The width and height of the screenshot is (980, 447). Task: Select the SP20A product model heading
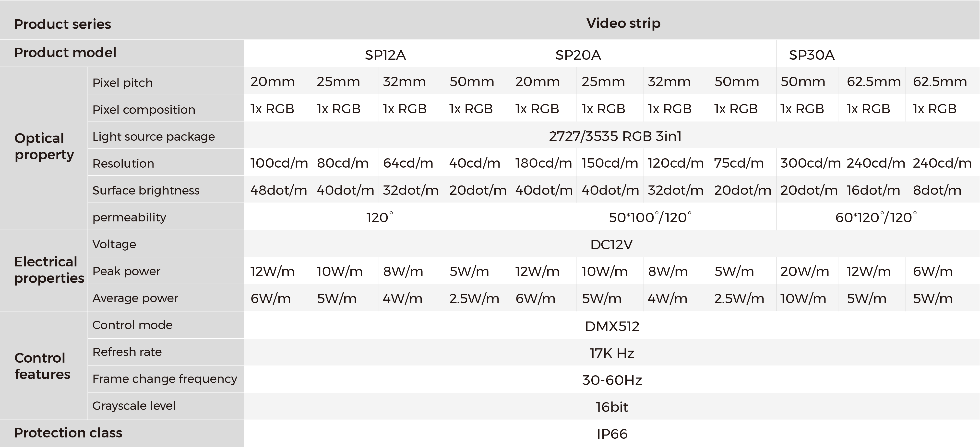pos(578,55)
